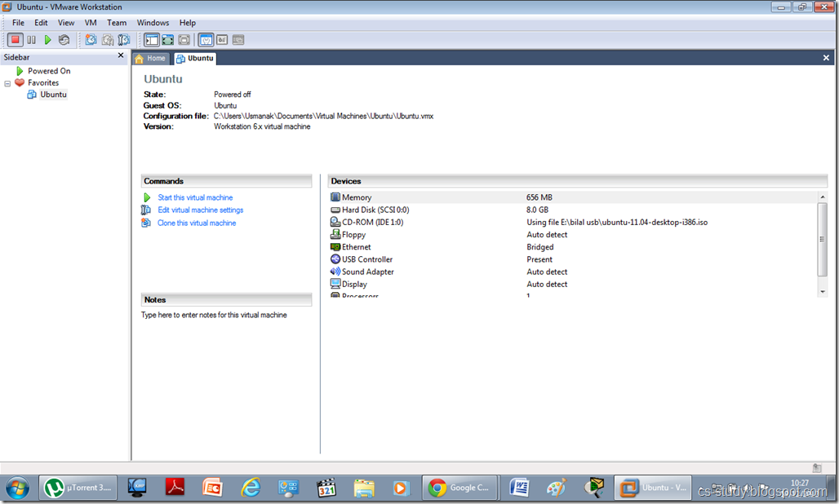Screen dimensions: 839x504
Task: Open Media Player Classic 321 taskbar icon
Action: tap(326, 488)
